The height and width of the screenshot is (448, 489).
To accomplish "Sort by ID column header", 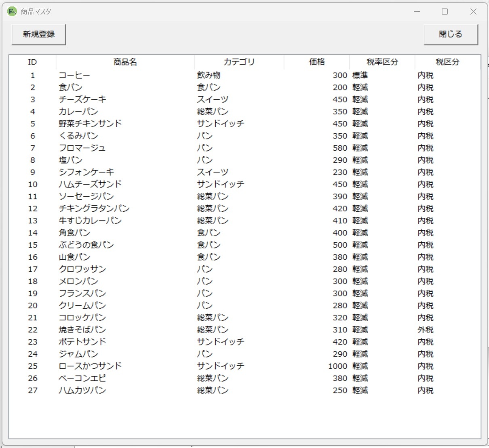I will coord(32,62).
